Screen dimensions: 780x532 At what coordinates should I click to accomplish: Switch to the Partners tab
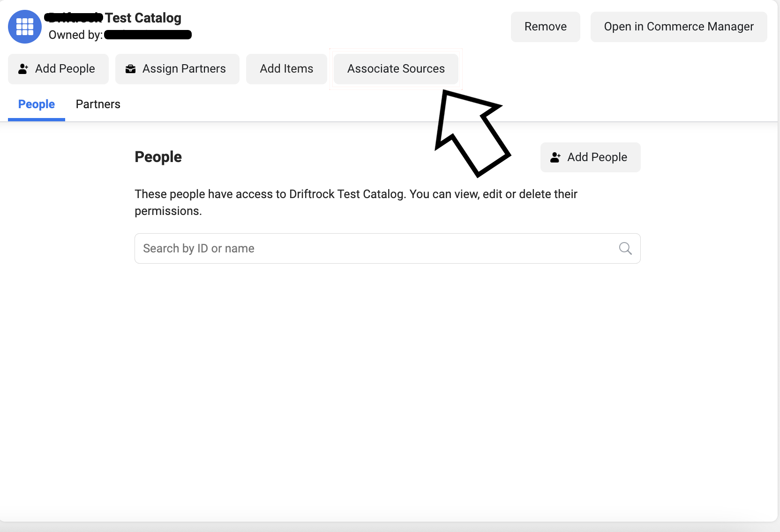point(98,104)
